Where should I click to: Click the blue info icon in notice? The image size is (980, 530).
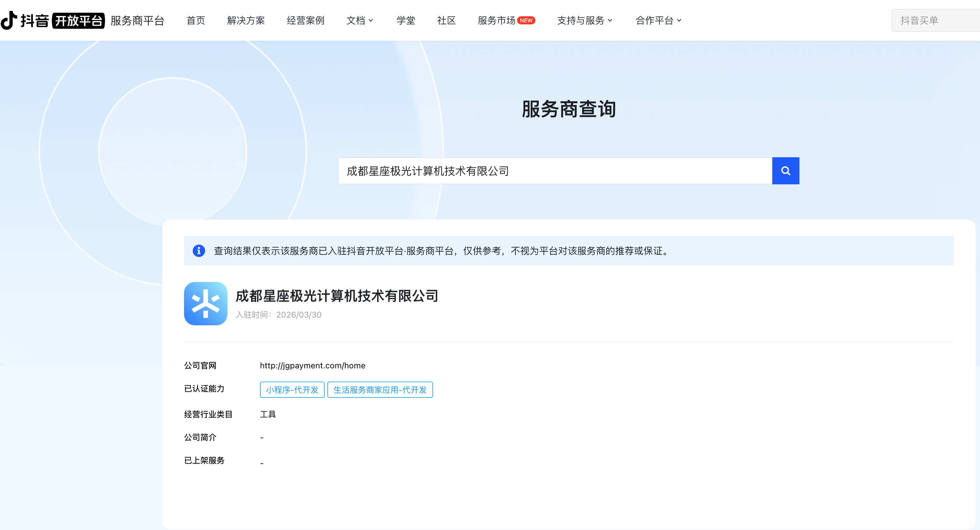[x=199, y=251]
